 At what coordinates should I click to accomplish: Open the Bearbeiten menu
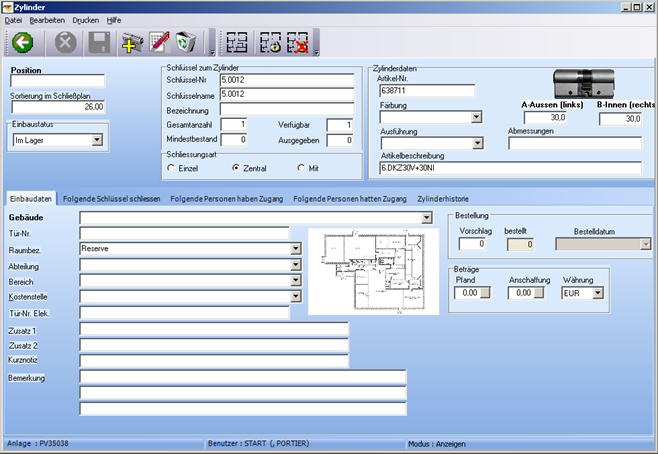47,20
